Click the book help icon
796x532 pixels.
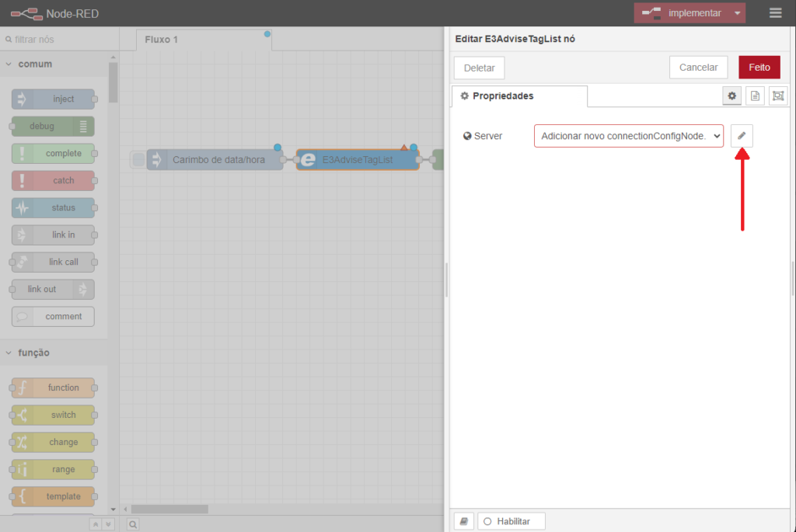(x=463, y=521)
